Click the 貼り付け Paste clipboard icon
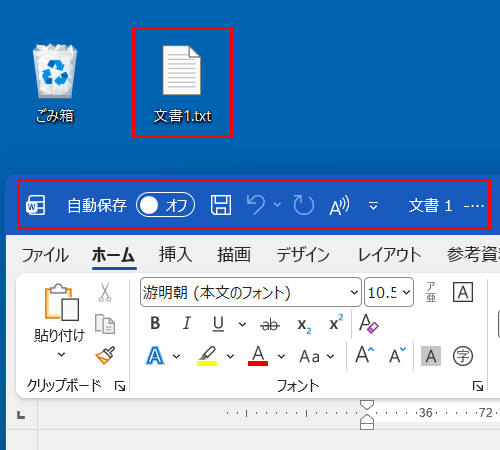 coord(62,302)
